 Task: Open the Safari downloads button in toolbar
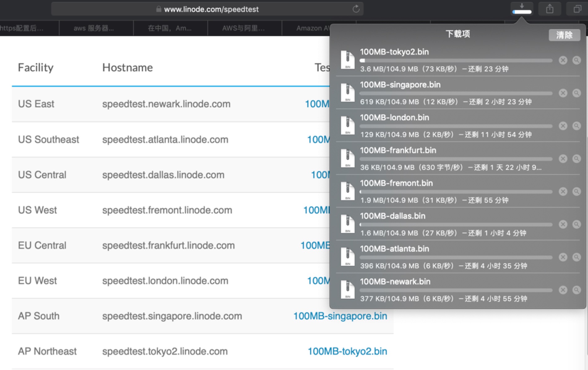(x=522, y=9)
